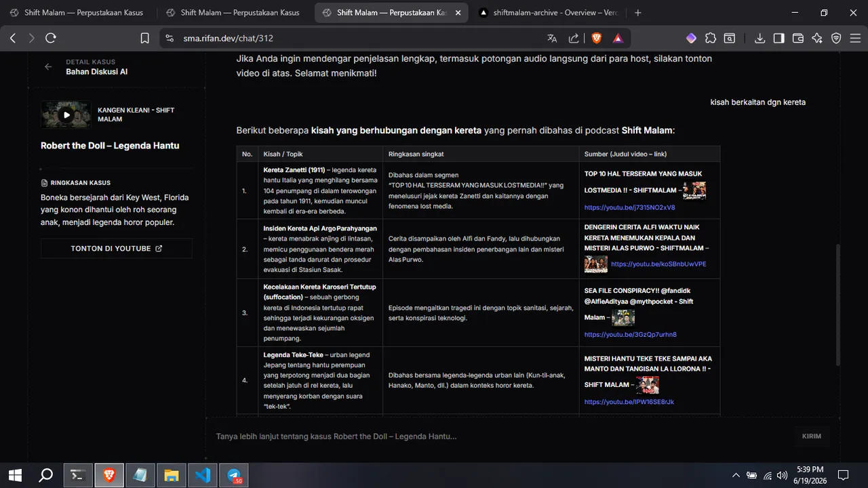
Task: Click the TONTON DI YOUTUBE button
Action: (x=117, y=249)
